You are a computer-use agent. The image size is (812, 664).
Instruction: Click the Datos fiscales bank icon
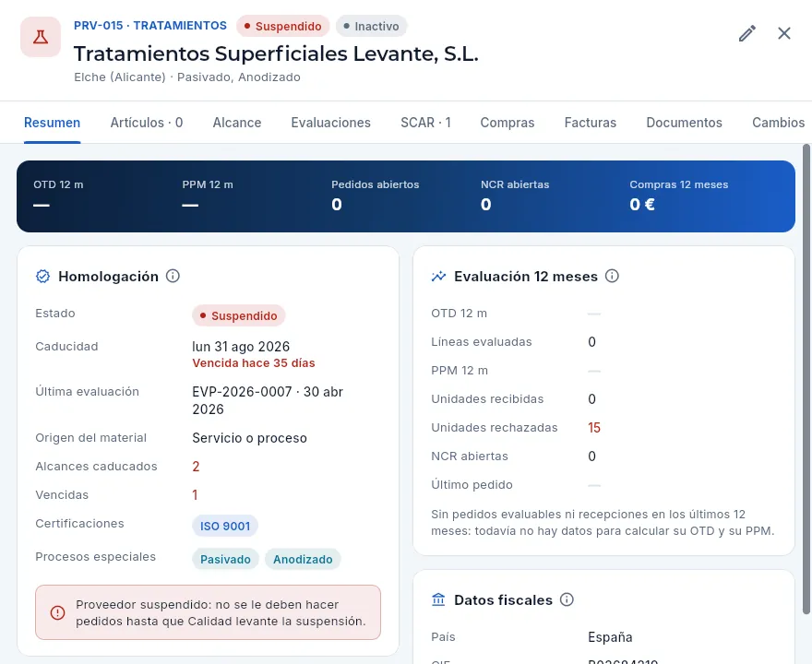438,599
